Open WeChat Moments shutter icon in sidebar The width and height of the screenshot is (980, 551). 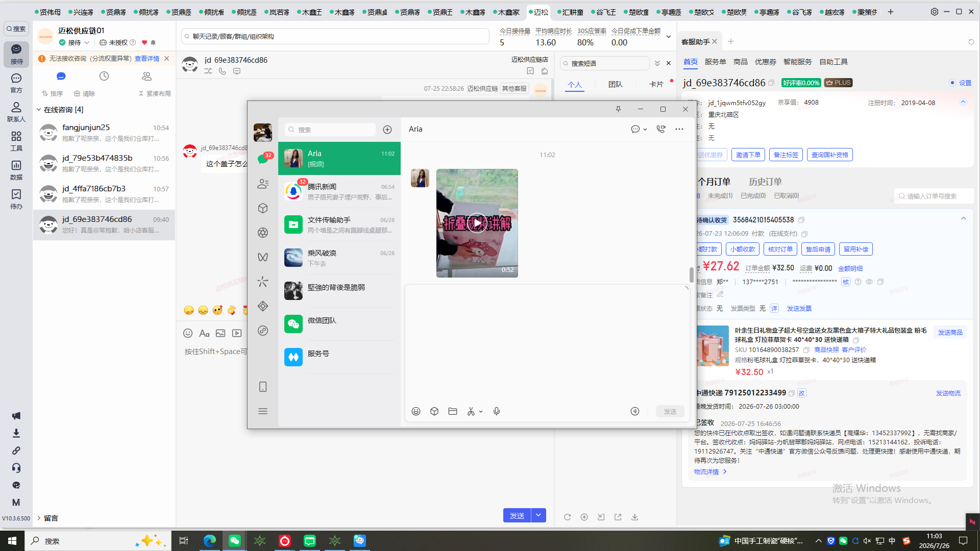point(263,233)
